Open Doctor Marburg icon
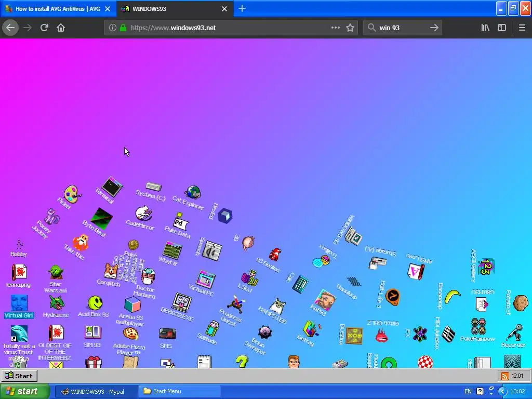 (x=148, y=276)
